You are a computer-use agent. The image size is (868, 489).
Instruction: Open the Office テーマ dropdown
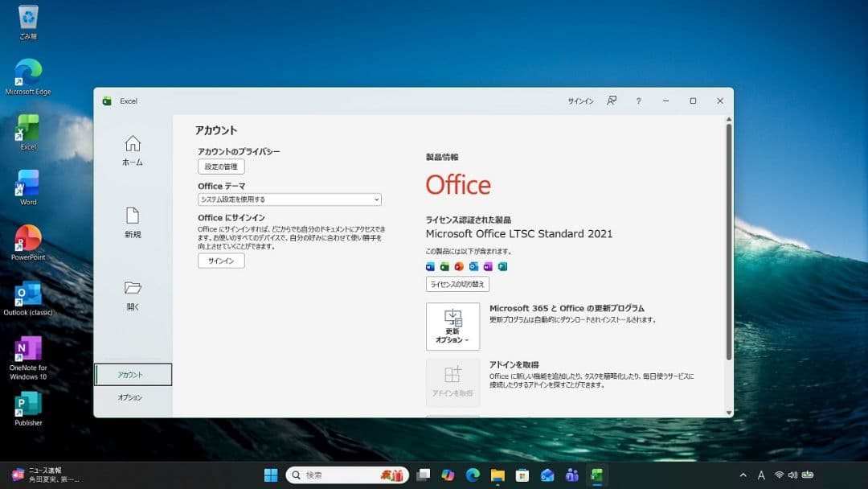(289, 199)
